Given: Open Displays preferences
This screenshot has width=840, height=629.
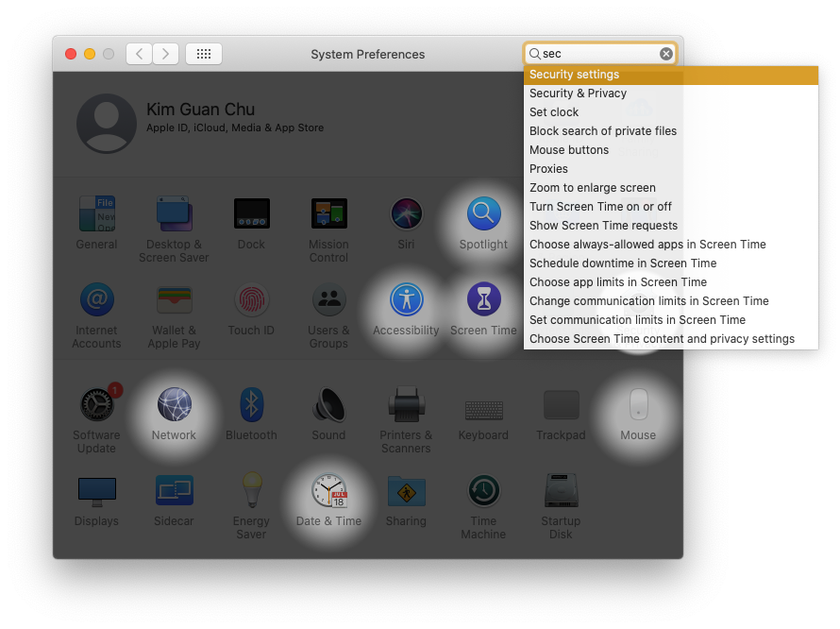Looking at the screenshot, I should point(97,492).
